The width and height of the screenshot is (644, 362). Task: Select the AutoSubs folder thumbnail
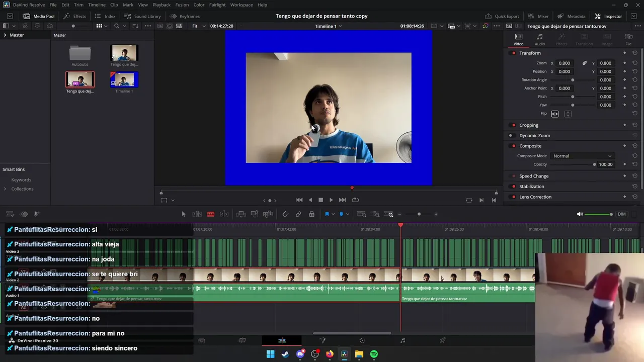(79, 53)
